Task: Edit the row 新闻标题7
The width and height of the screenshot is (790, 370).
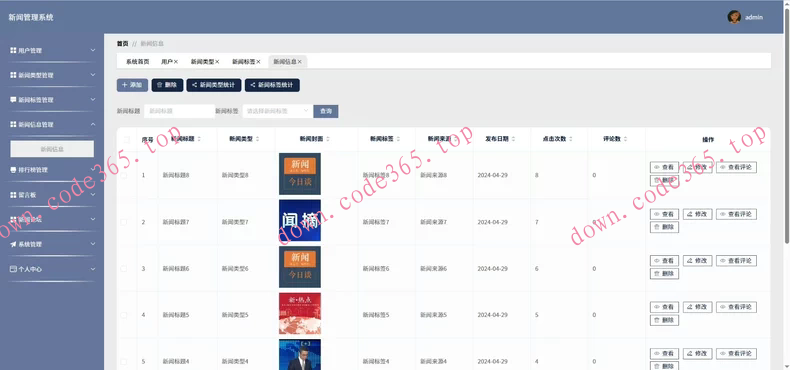Action: (x=697, y=214)
